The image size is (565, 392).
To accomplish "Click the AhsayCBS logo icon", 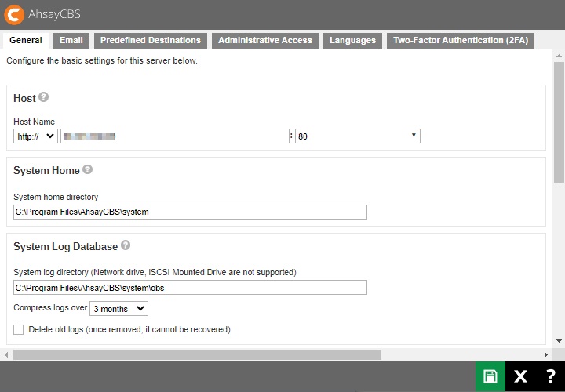I will 14,14.
